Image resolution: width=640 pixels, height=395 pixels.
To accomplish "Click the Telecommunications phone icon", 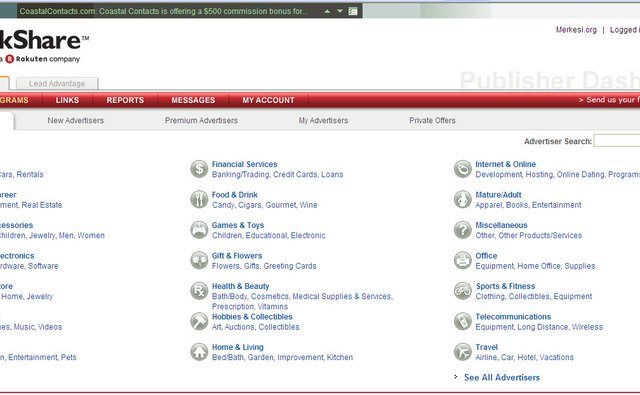I will point(463,322).
